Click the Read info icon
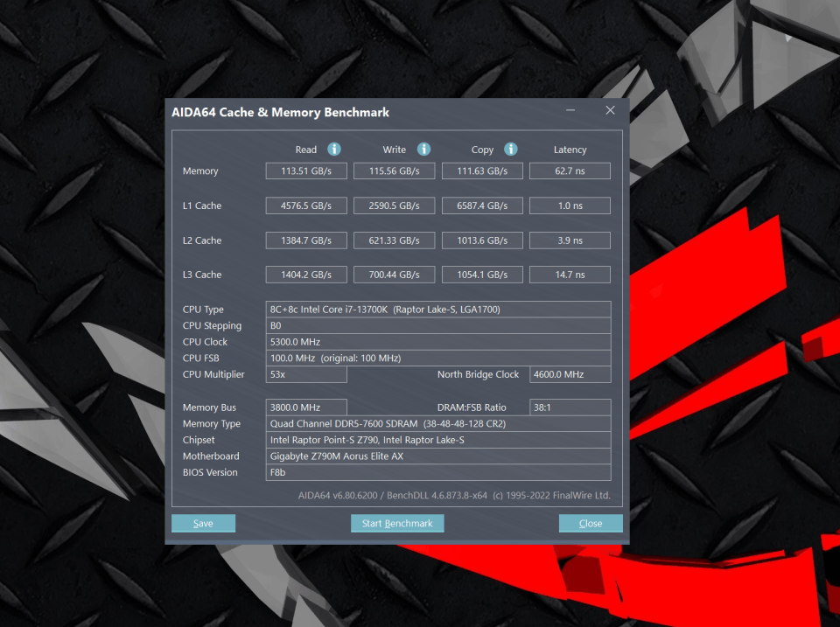Screen dimensions: 840x627 (x=334, y=149)
